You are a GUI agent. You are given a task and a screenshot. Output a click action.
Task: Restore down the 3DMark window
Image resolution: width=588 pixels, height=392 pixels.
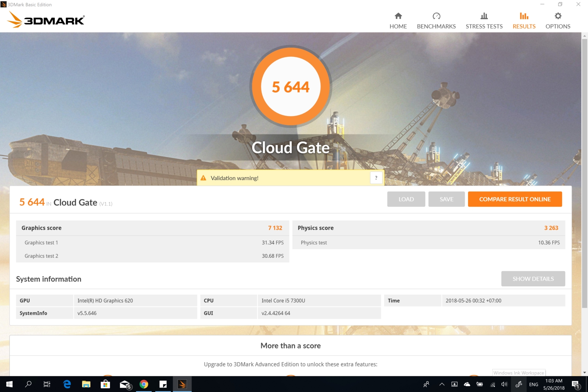pos(560,4)
